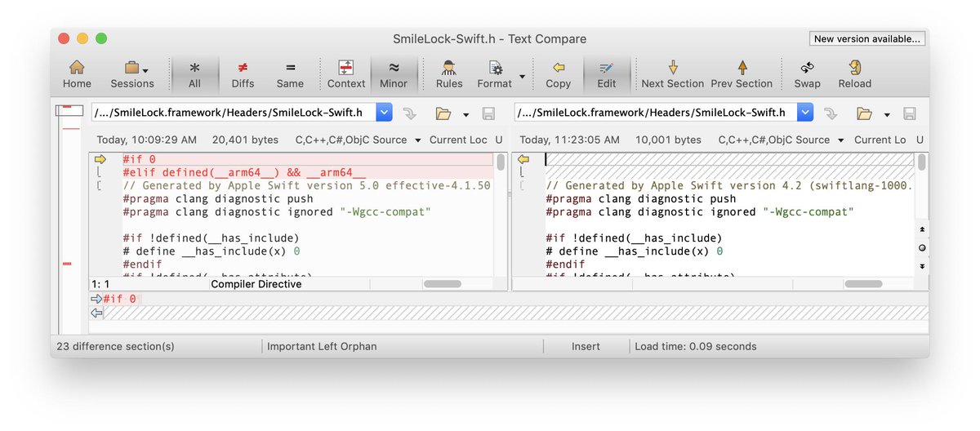Toggle Context display around differences
The image size is (980, 431).
(346, 73)
